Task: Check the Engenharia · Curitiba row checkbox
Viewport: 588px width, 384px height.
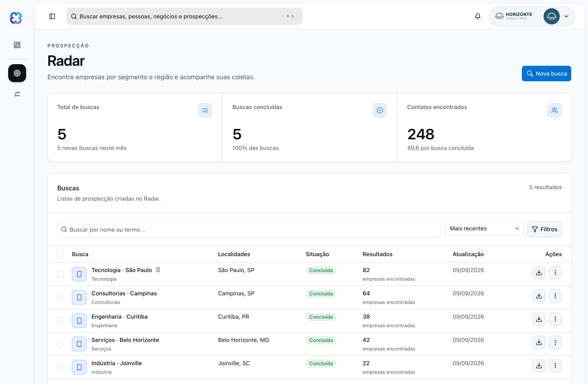Action: click(60, 321)
